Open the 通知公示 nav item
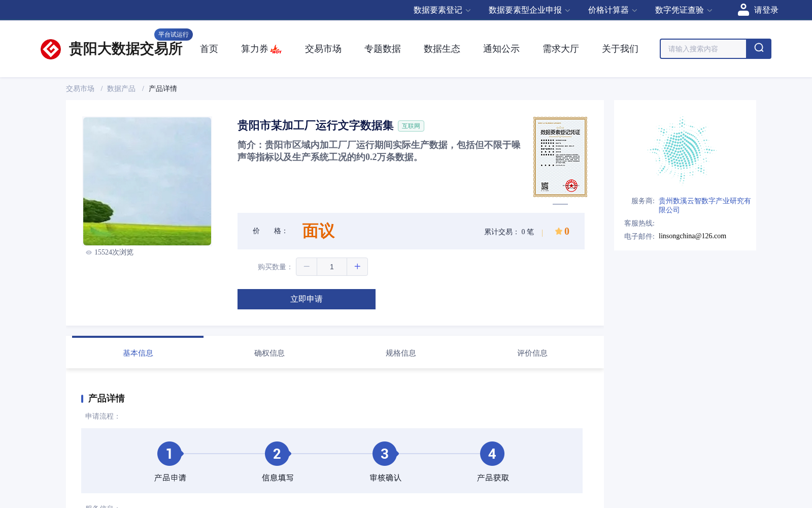The height and width of the screenshot is (508, 812). (x=501, y=49)
